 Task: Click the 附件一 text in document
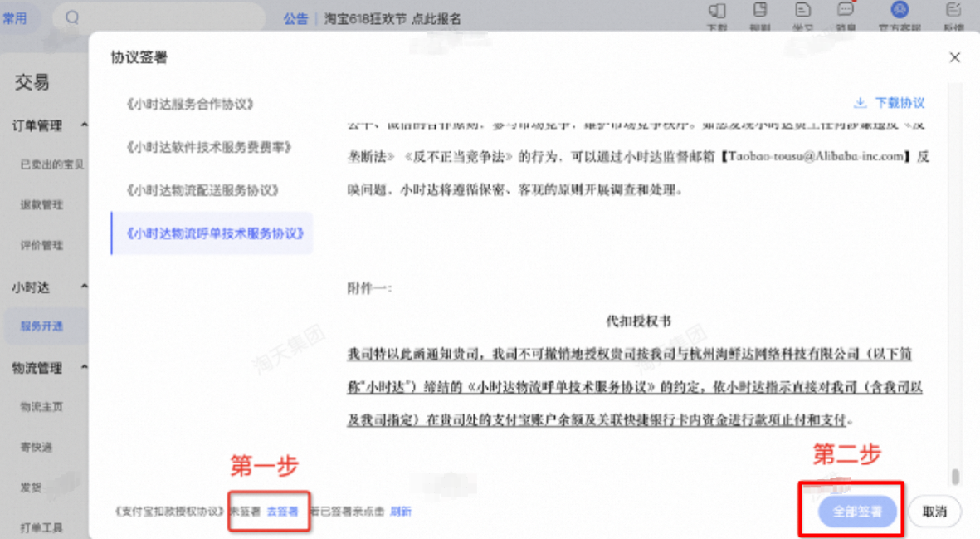tap(368, 288)
